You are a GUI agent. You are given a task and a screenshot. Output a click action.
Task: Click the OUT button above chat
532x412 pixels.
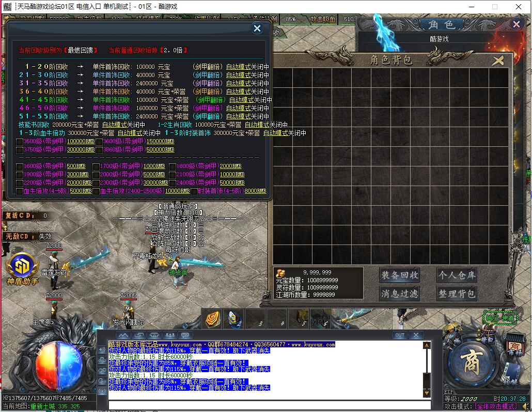tap(399, 335)
